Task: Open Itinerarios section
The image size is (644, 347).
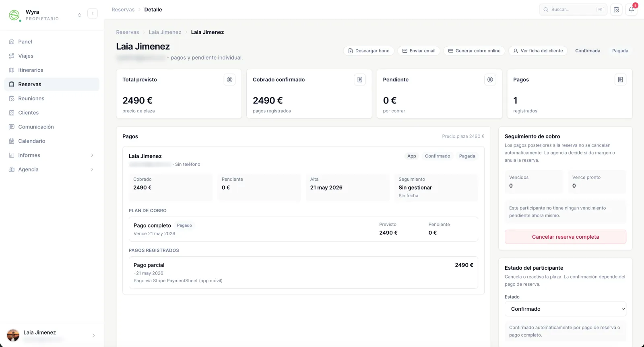Action: pos(52,70)
